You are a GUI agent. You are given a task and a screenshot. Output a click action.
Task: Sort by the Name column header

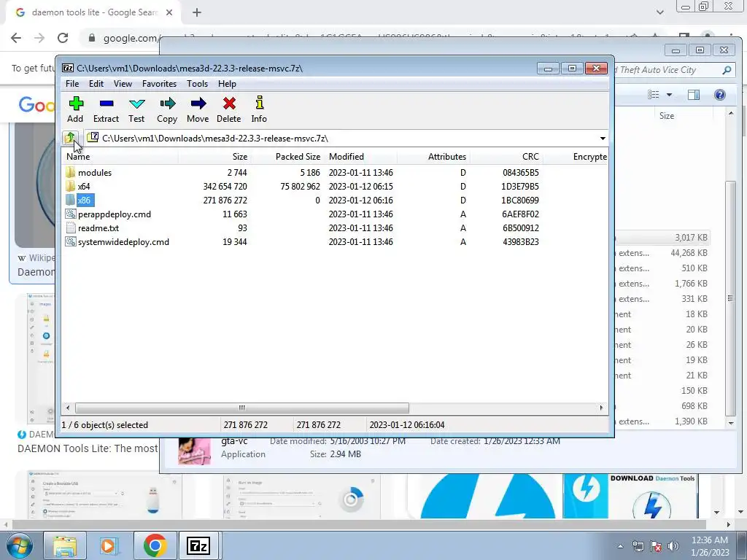(120, 157)
